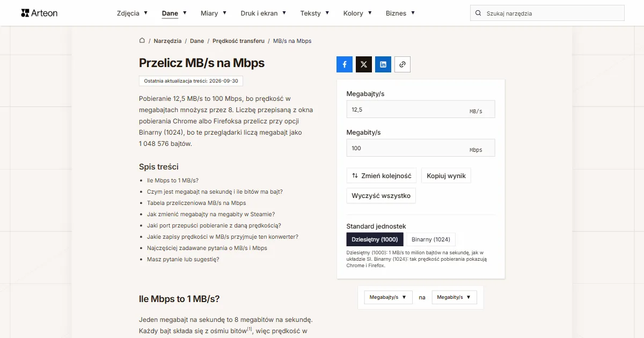Click footnote reference [1]
Screen dimensions: 644x338
(250, 329)
